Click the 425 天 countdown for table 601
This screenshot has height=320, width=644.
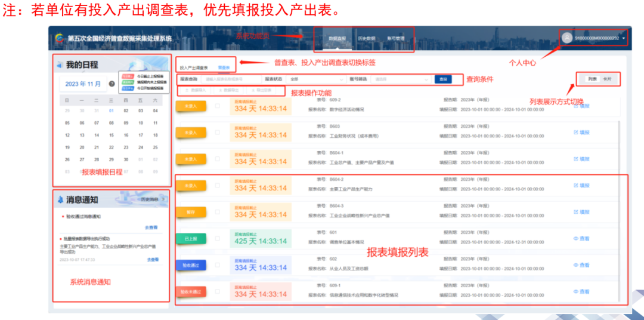(x=261, y=241)
